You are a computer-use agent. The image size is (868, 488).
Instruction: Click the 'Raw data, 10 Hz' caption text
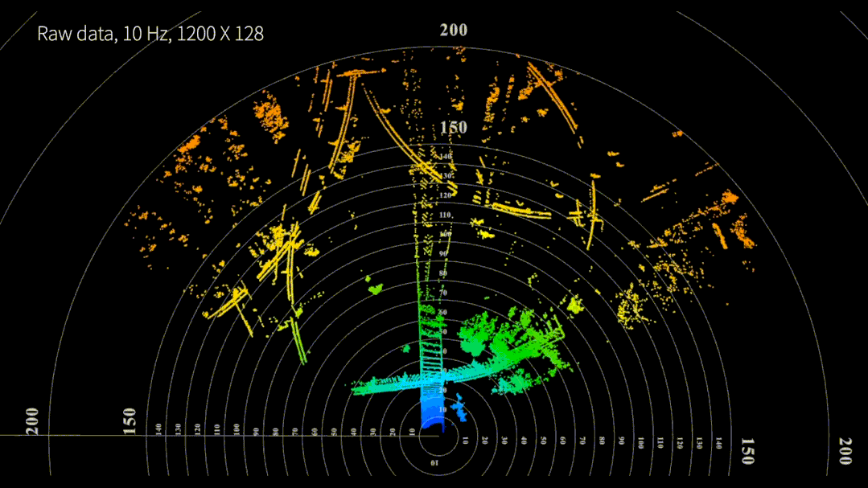pos(150,33)
